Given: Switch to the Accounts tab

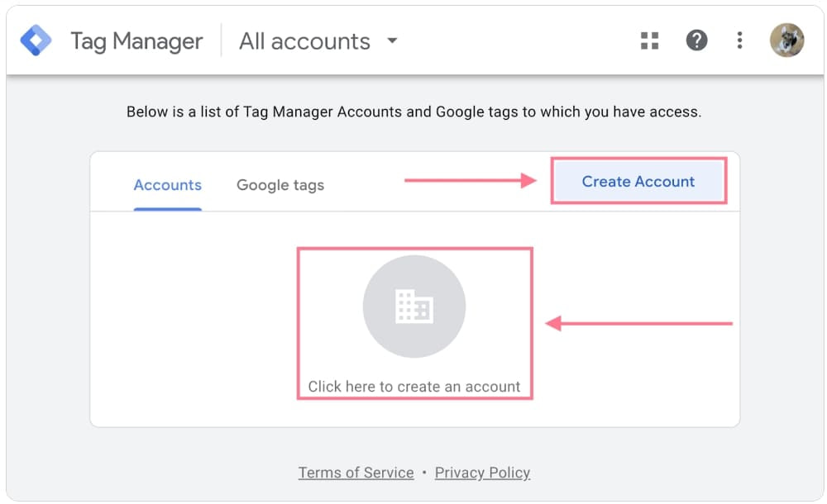Looking at the screenshot, I should pos(168,185).
